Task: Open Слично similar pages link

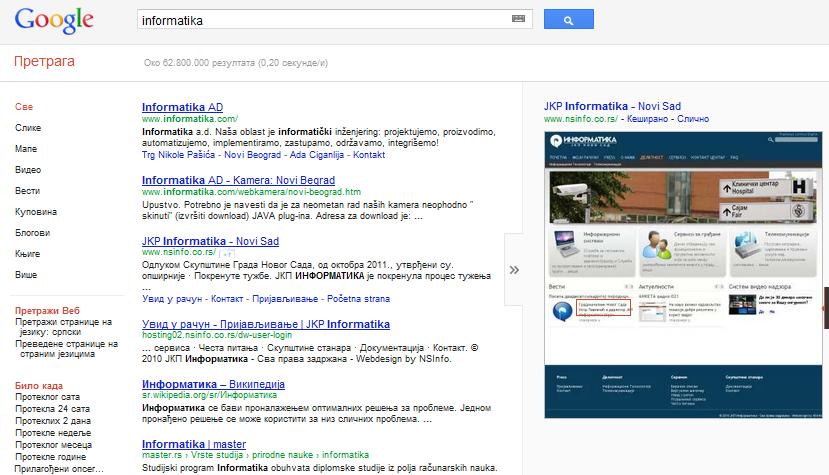Action: click(693, 119)
